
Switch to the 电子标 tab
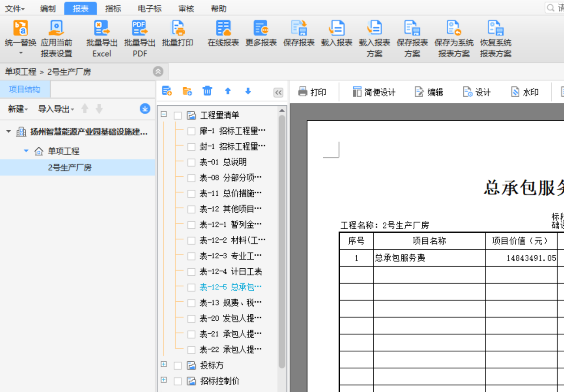(149, 8)
